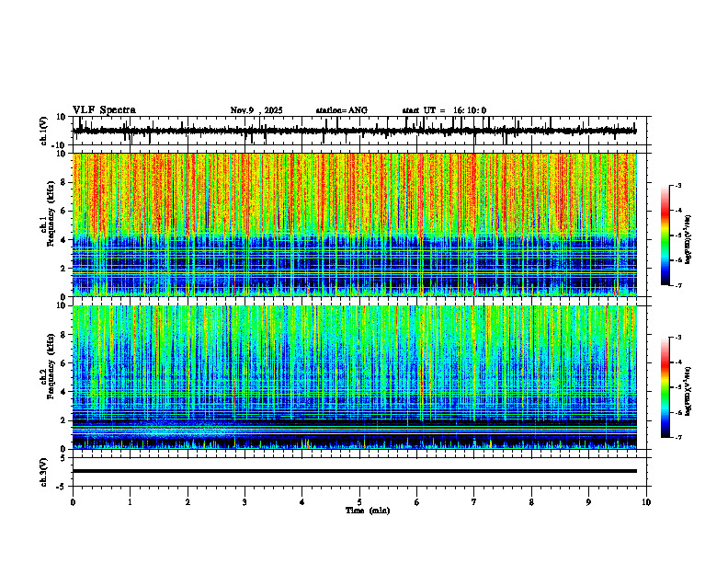
Task: Click the time axis tick label "7"
Action: point(474,502)
